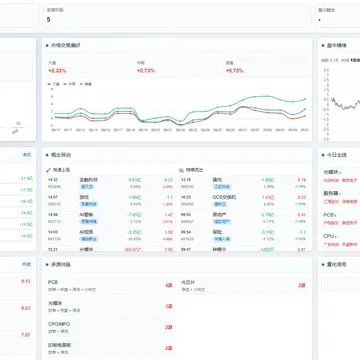Viewport: 360px width, 360px height.
Task: Select the 印制电路板 resonance row
Action: [110, 348]
